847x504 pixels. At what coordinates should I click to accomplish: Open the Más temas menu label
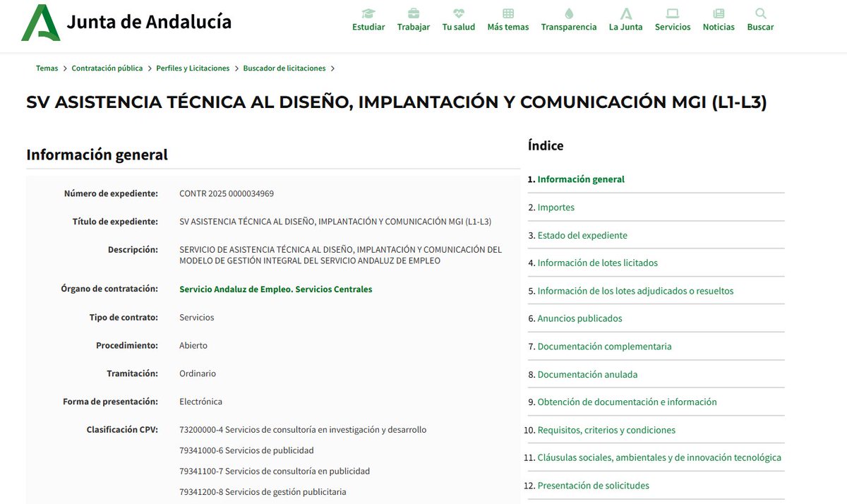pyautogui.click(x=508, y=27)
